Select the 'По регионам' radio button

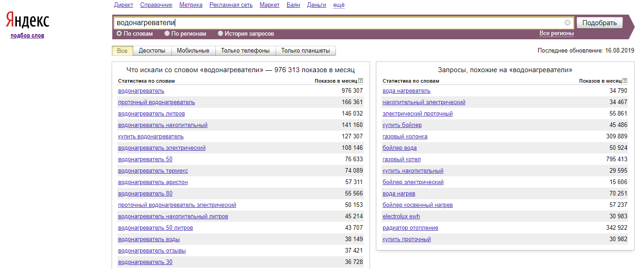pos(168,33)
